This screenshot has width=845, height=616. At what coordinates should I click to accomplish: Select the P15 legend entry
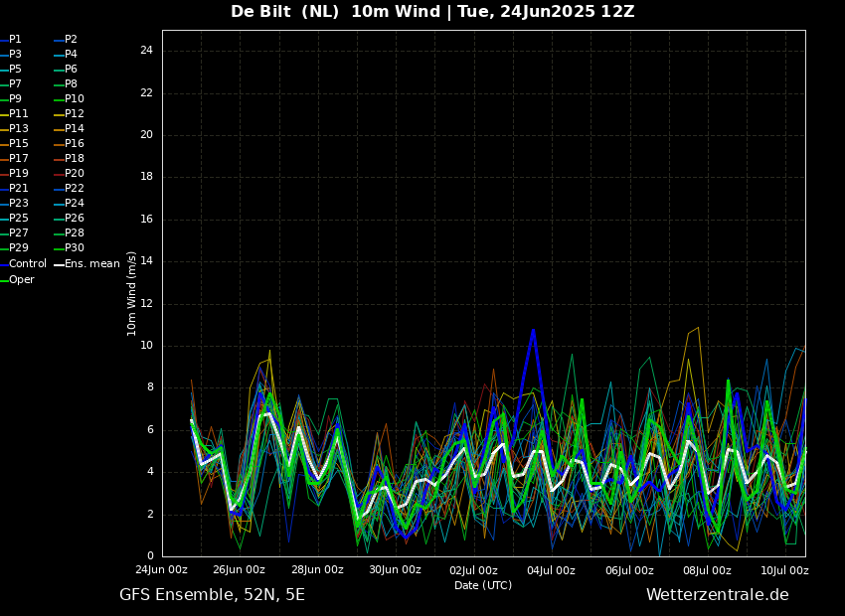pos(19,144)
